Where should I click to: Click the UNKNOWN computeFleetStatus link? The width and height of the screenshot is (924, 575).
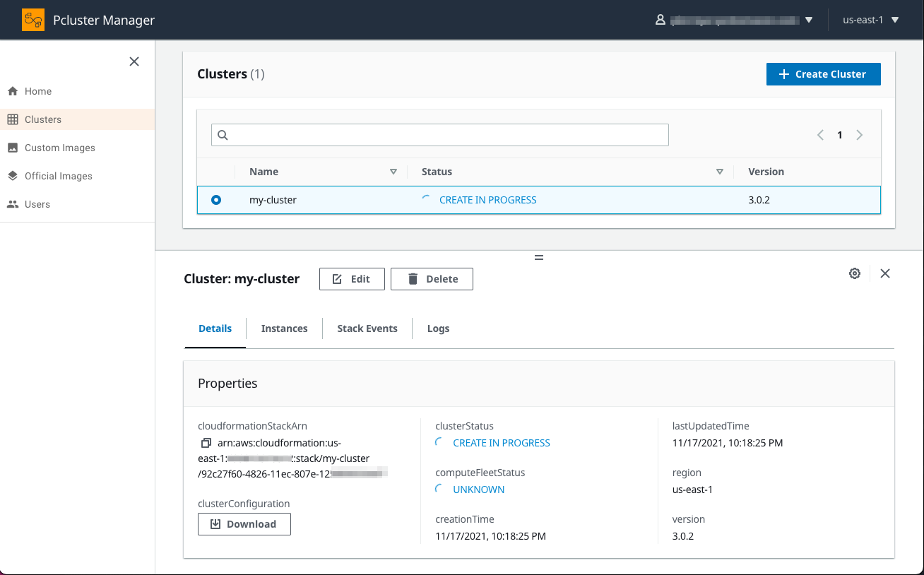478,490
